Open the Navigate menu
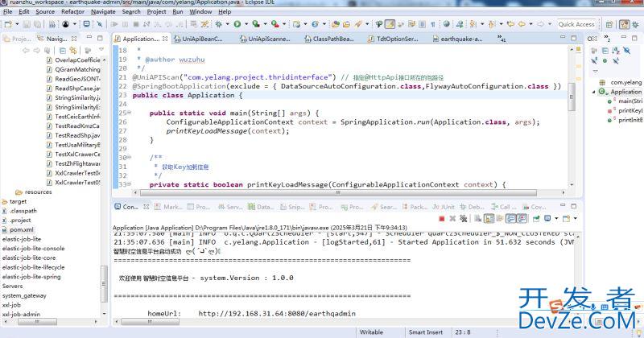644x338 pixels. pyautogui.click(x=103, y=11)
